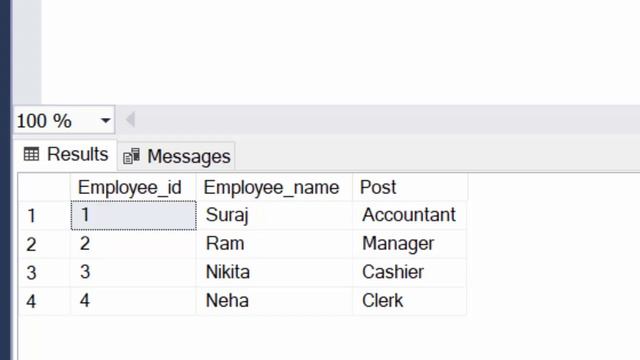Select the Cashier cell

[x=410, y=272]
